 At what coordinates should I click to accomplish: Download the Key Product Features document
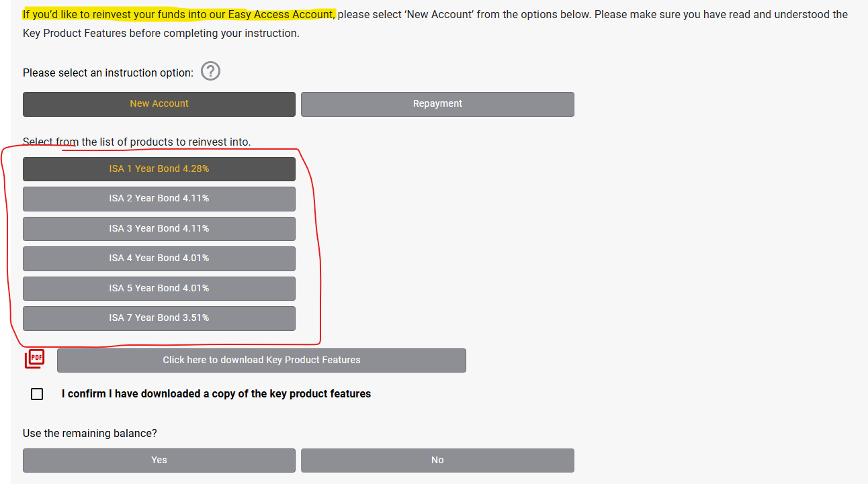(x=261, y=360)
